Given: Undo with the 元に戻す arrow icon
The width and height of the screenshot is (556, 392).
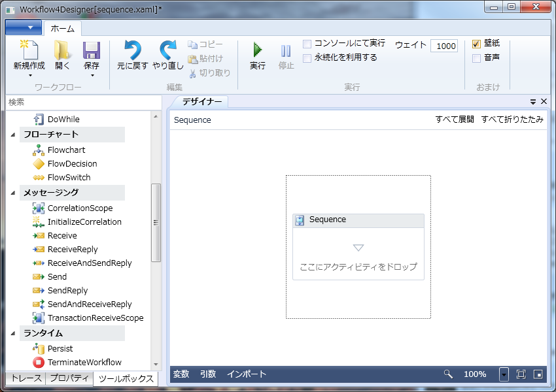Looking at the screenshot, I should click(x=133, y=50).
